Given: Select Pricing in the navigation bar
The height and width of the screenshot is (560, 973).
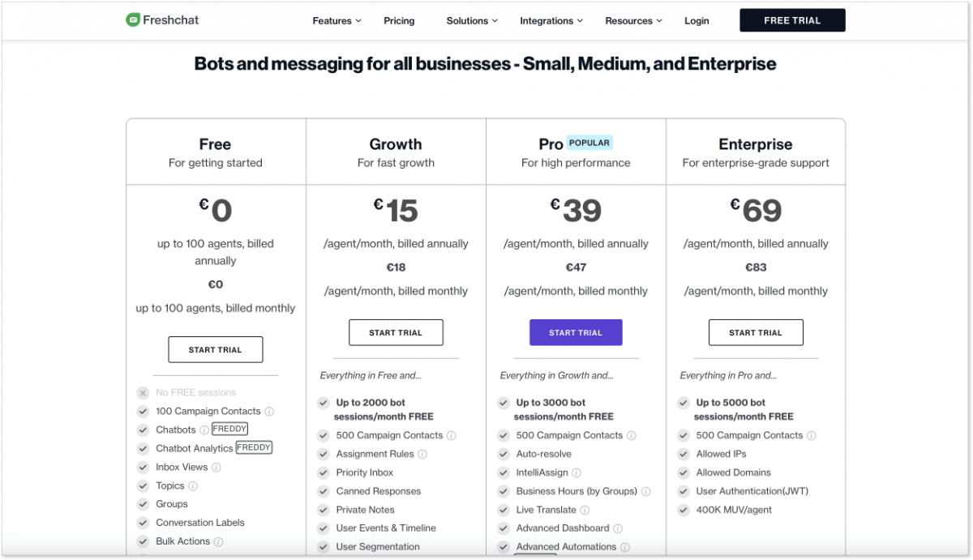Looking at the screenshot, I should click(x=399, y=20).
